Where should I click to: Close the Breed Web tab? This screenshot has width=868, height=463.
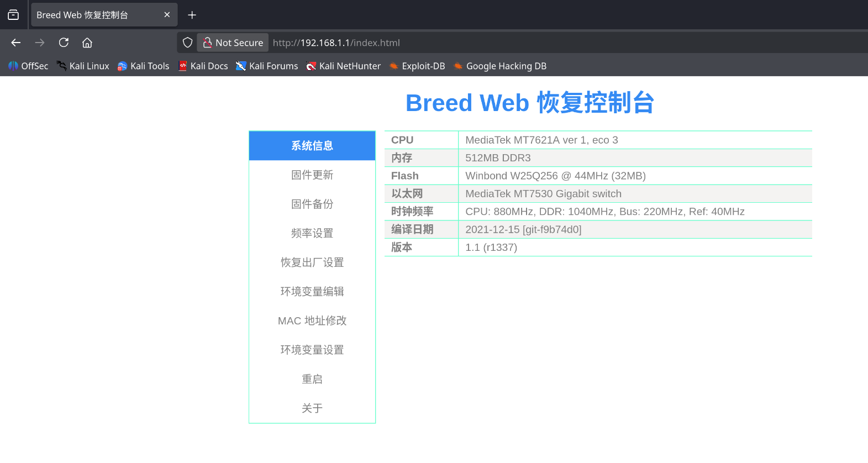pyautogui.click(x=167, y=15)
